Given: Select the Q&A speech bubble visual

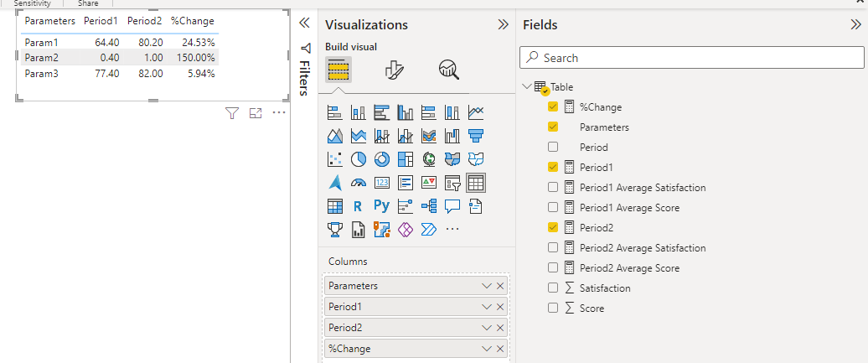Looking at the screenshot, I should point(452,206).
